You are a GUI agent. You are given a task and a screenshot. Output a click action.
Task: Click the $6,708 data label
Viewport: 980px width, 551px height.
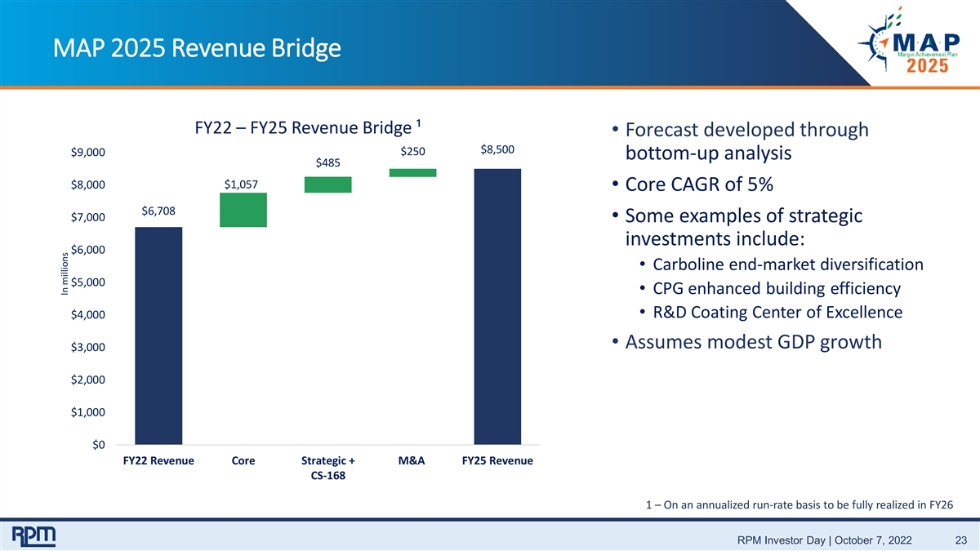158,211
